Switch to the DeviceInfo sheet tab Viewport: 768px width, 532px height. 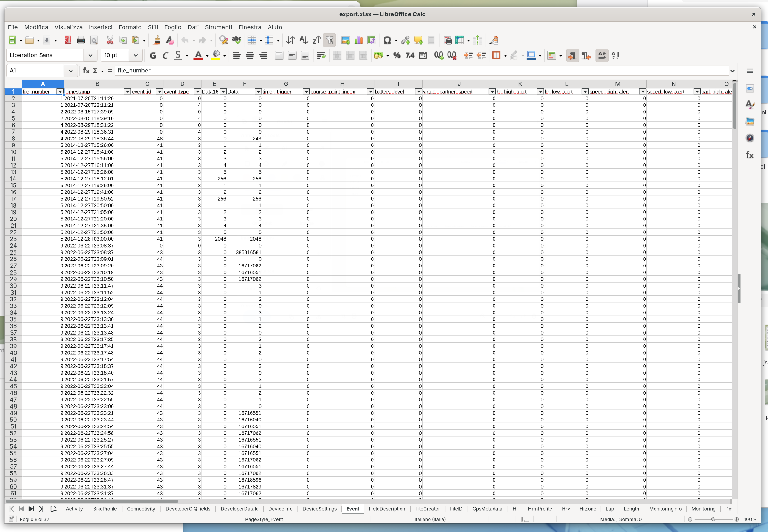(280, 509)
